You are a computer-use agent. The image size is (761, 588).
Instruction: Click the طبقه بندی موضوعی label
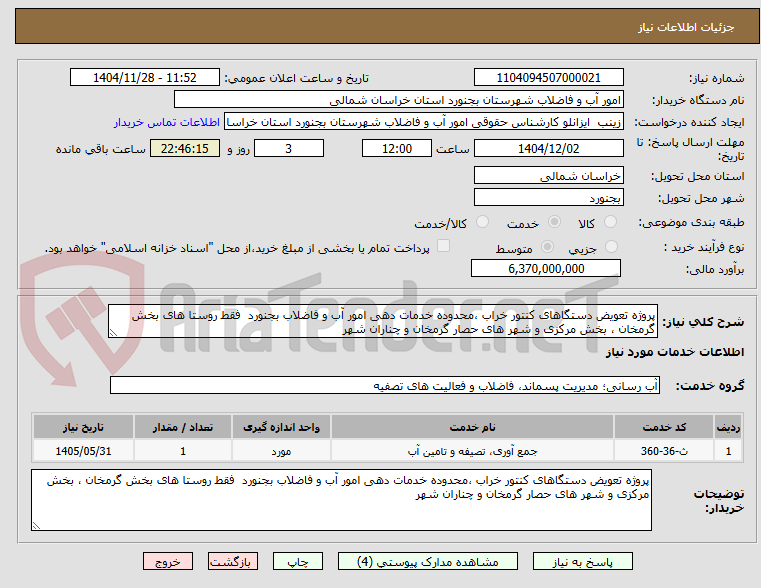[x=691, y=223]
